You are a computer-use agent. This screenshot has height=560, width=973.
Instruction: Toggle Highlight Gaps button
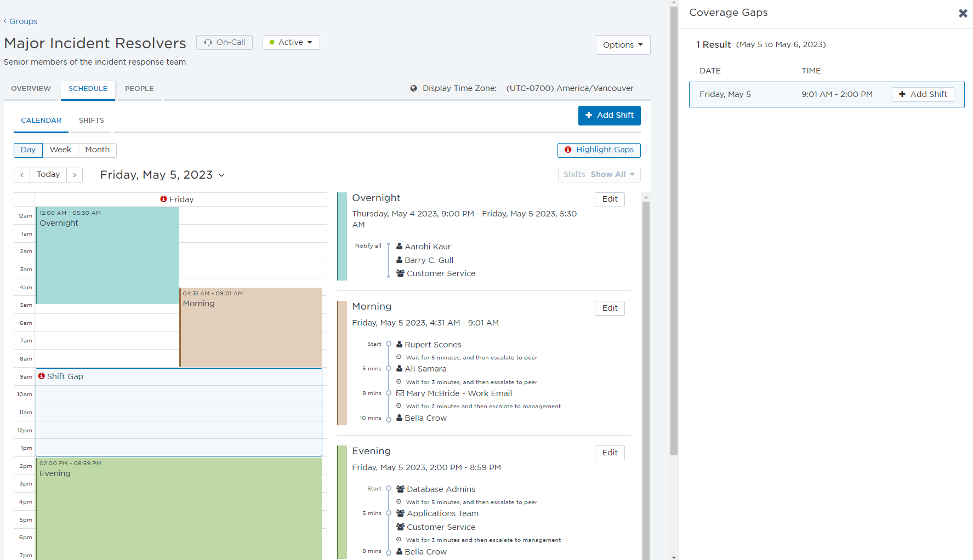599,150
